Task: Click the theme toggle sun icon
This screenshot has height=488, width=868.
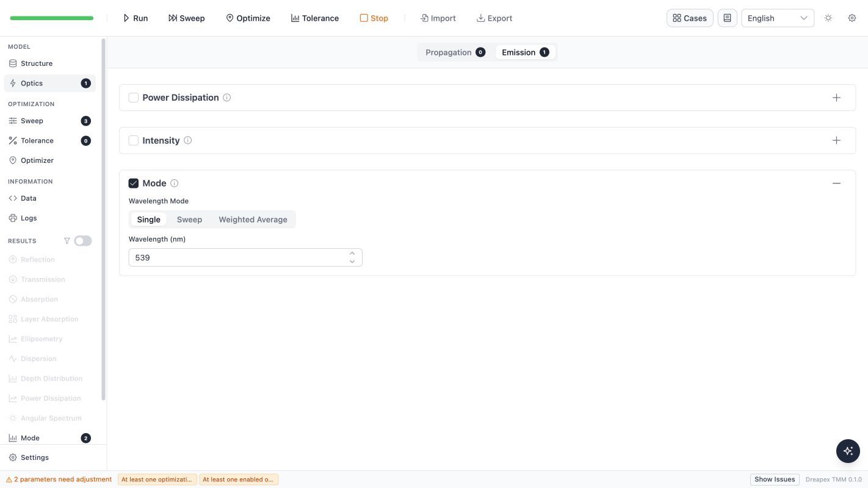Action: point(828,18)
